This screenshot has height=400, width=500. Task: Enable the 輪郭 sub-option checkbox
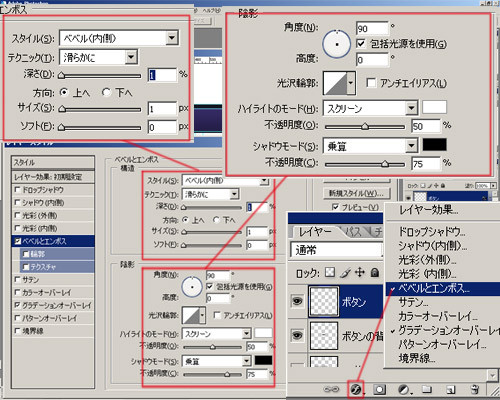pyautogui.click(x=26, y=254)
